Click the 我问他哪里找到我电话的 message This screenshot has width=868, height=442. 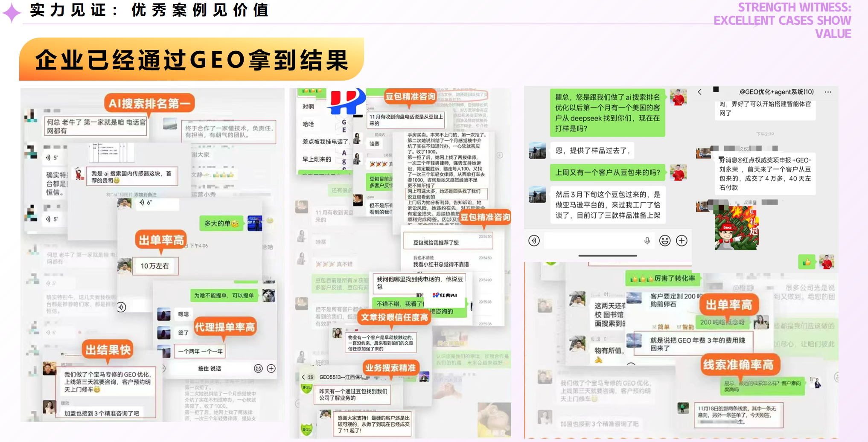(x=420, y=283)
